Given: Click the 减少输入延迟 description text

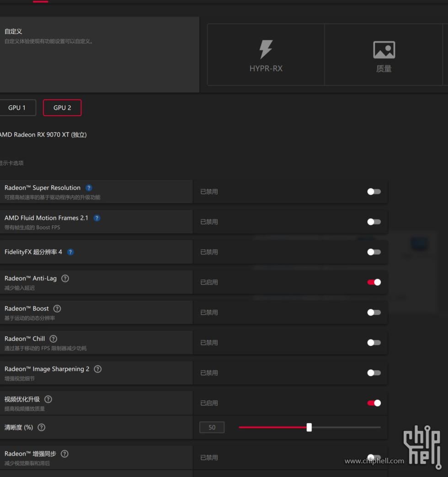Looking at the screenshot, I should [x=20, y=288].
